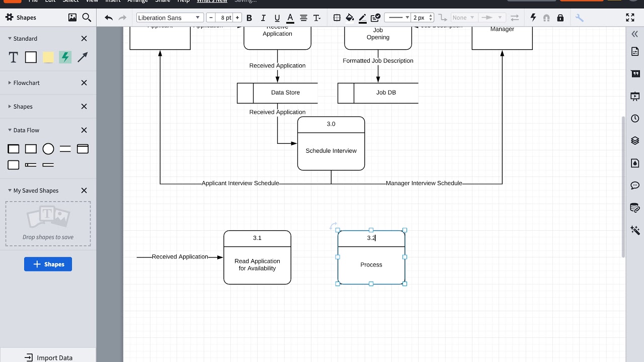Viewport: 644px width, 362px height.
Task: Click the Import Data button
Action: click(48, 357)
